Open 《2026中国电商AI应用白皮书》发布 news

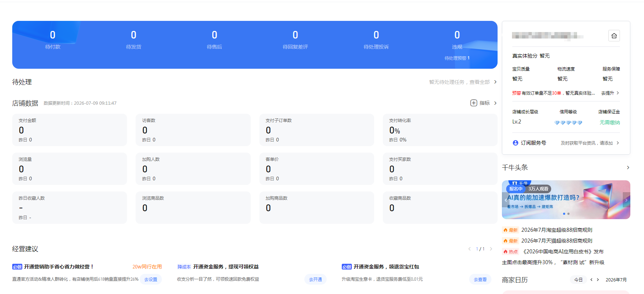pos(562,252)
